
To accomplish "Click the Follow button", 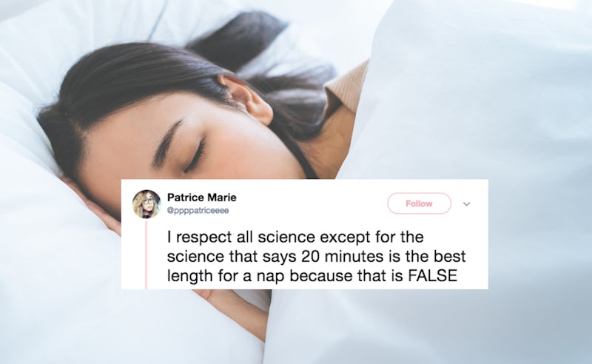I will click(x=419, y=203).
